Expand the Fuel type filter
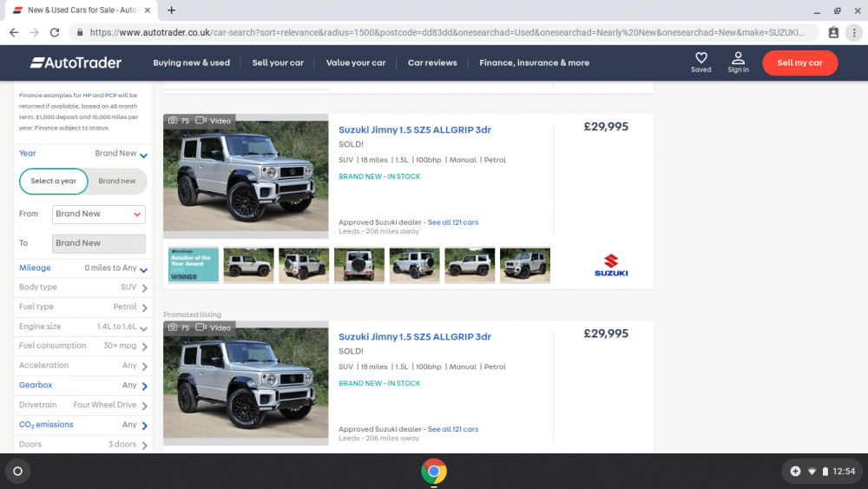Image resolution: width=868 pixels, height=489 pixels. click(83, 307)
